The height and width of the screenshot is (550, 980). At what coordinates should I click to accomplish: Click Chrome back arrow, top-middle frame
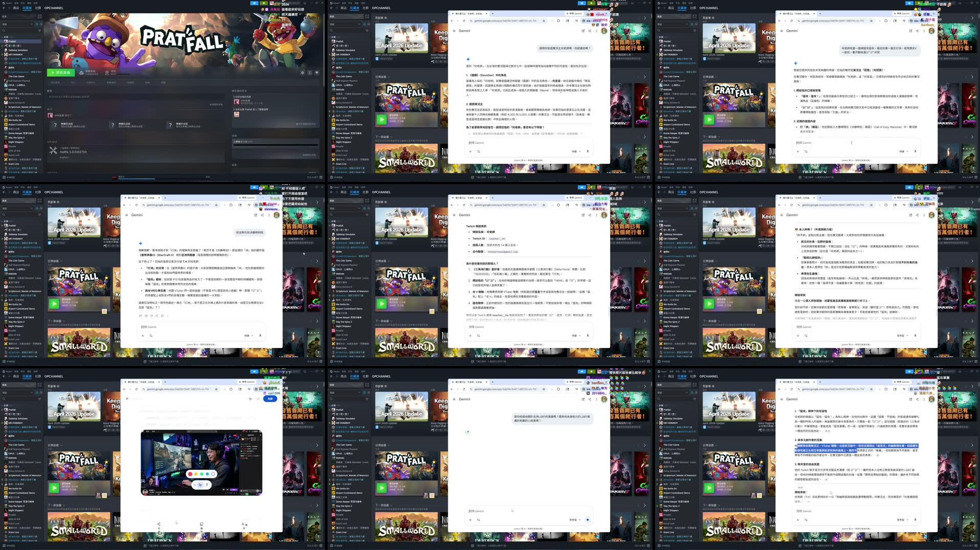[452, 21]
